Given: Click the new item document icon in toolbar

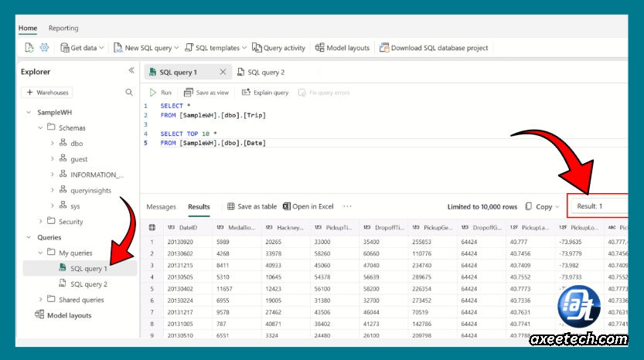Looking at the screenshot, I should point(29,48).
